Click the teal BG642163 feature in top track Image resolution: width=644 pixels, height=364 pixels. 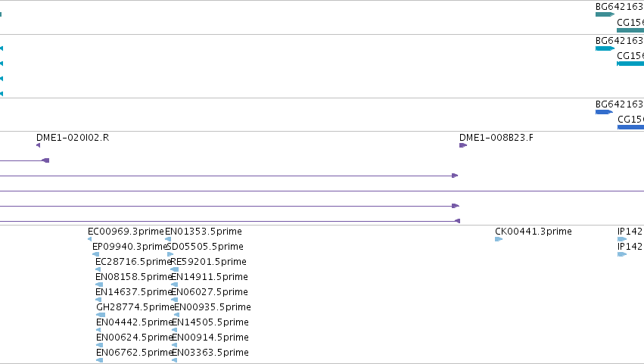[605, 14]
